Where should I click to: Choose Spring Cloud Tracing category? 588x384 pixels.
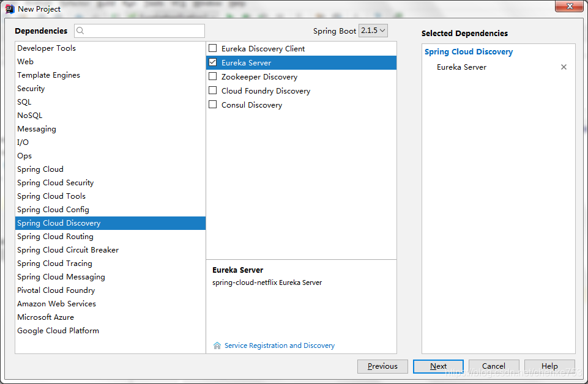[110, 264]
